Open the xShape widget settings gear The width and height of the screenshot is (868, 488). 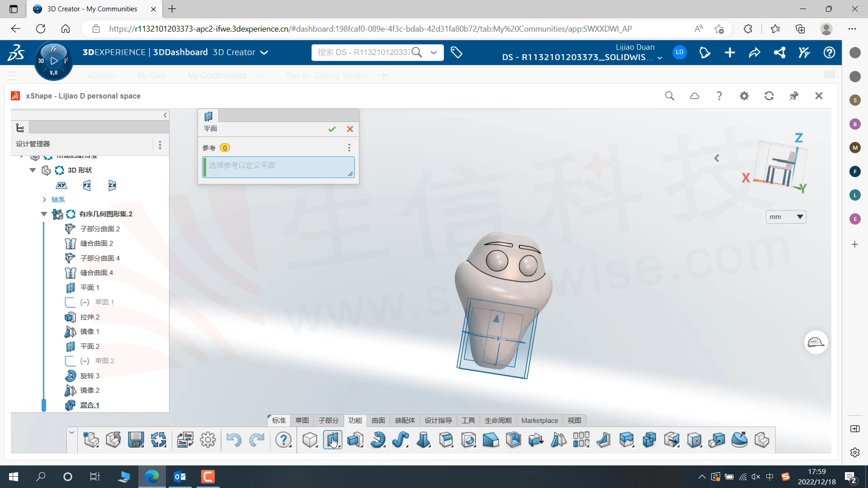744,96
